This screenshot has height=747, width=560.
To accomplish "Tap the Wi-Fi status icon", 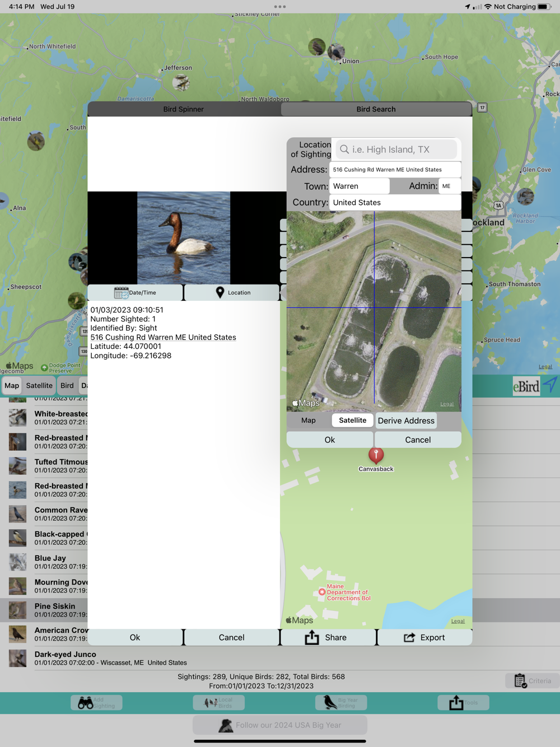I will [488, 7].
